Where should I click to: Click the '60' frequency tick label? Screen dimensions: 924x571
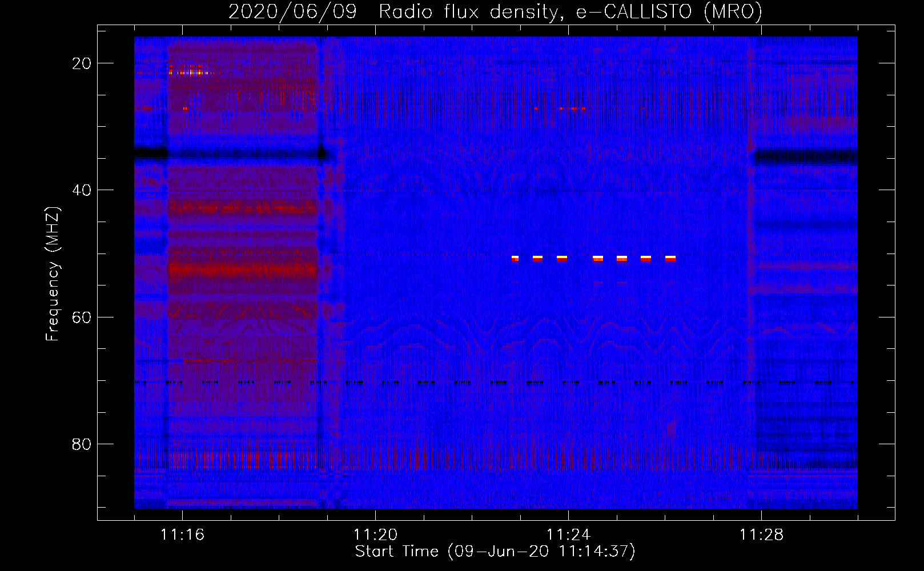tap(82, 317)
